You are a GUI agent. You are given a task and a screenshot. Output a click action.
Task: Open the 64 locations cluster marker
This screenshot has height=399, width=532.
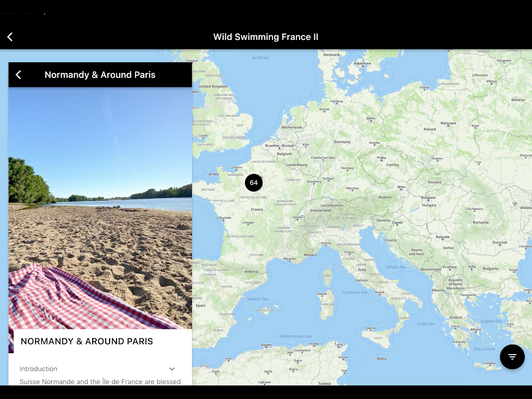click(x=254, y=183)
